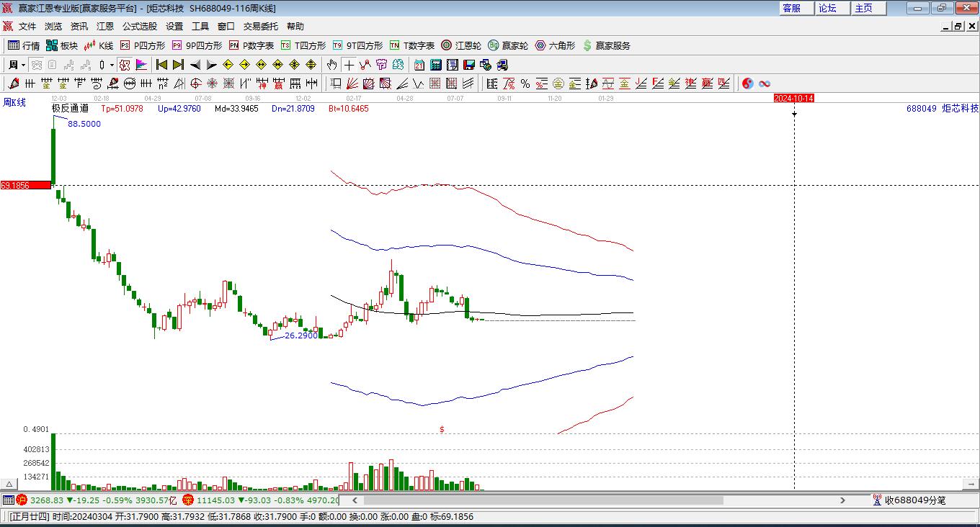Open the P数字表 number table
Screen dimensions: 980x527
251,45
